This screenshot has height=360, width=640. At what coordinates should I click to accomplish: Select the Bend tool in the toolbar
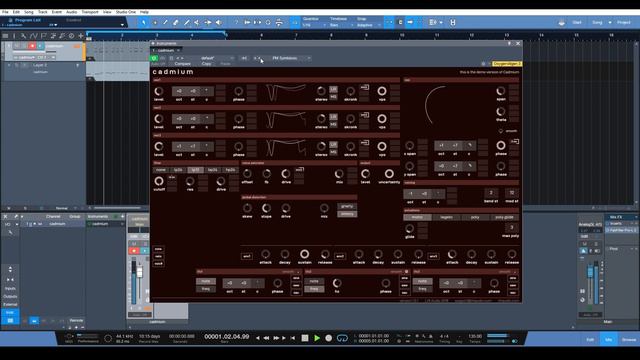208,22
